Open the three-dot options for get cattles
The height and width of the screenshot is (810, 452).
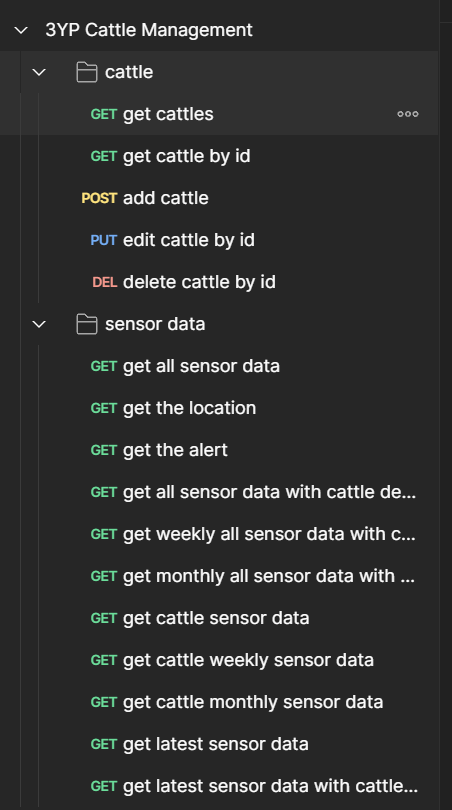point(408,114)
